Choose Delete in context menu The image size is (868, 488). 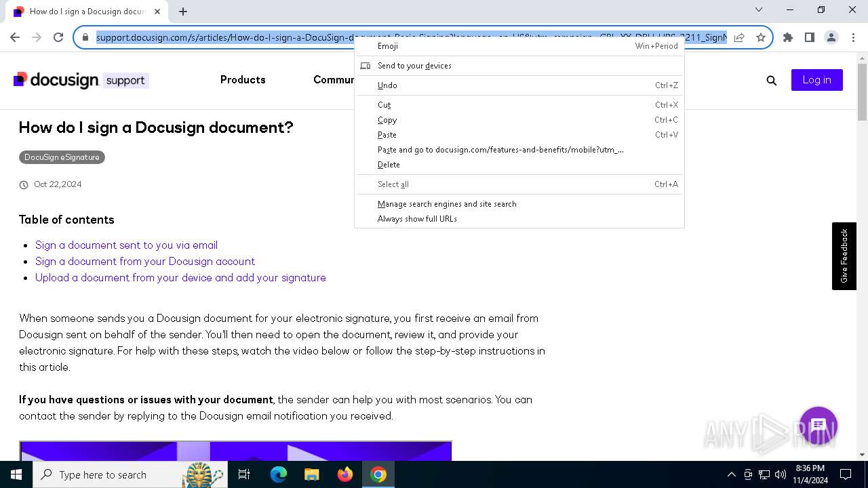519,165
